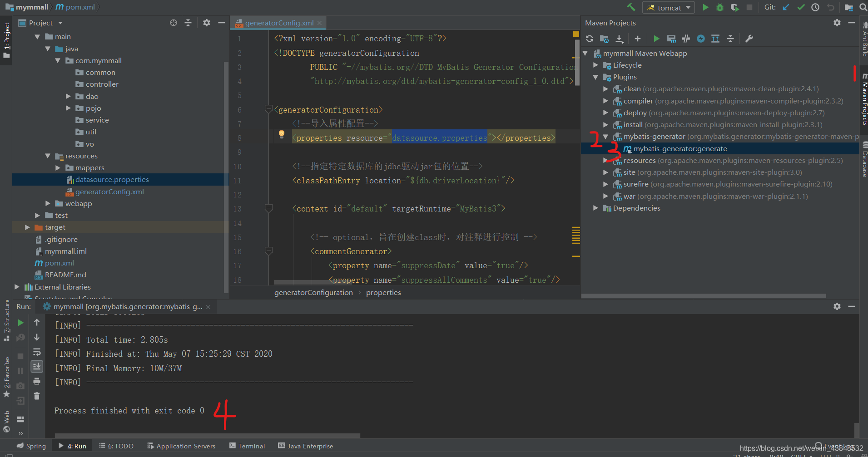Click properties breadcrumb in editor

point(383,293)
